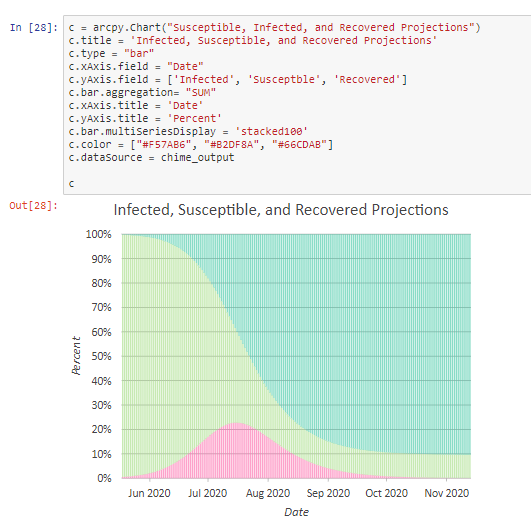Viewport: 531px width, 527px height.
Task: Click the Date x-axis title below chart
Action: click(x=296, y=512)
